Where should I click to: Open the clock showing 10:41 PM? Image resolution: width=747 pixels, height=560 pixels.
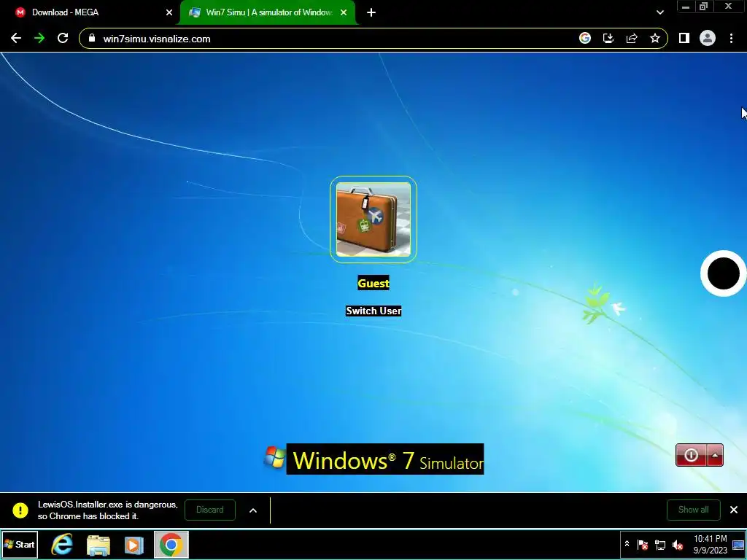coord(710,544)
